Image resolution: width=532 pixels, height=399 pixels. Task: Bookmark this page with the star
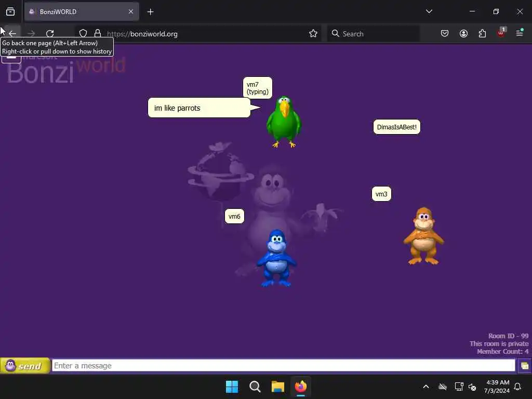click(x=313, y=34)
